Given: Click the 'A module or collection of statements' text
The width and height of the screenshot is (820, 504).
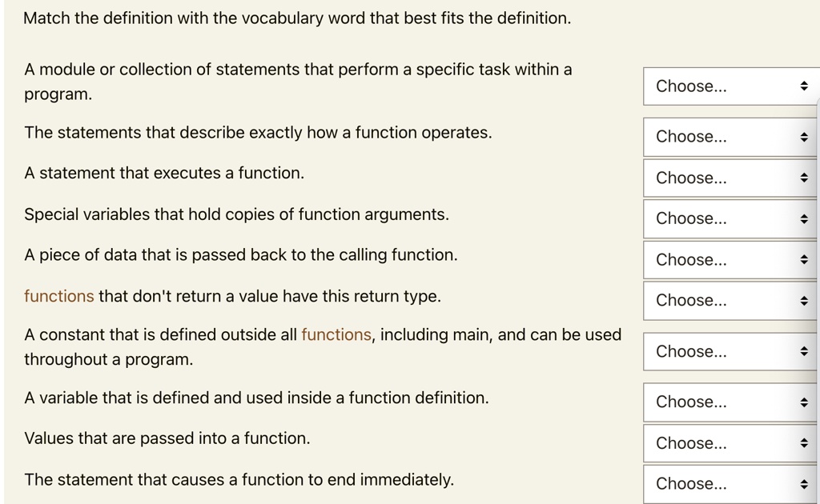Looking at the screenshot, I should 298,70.
